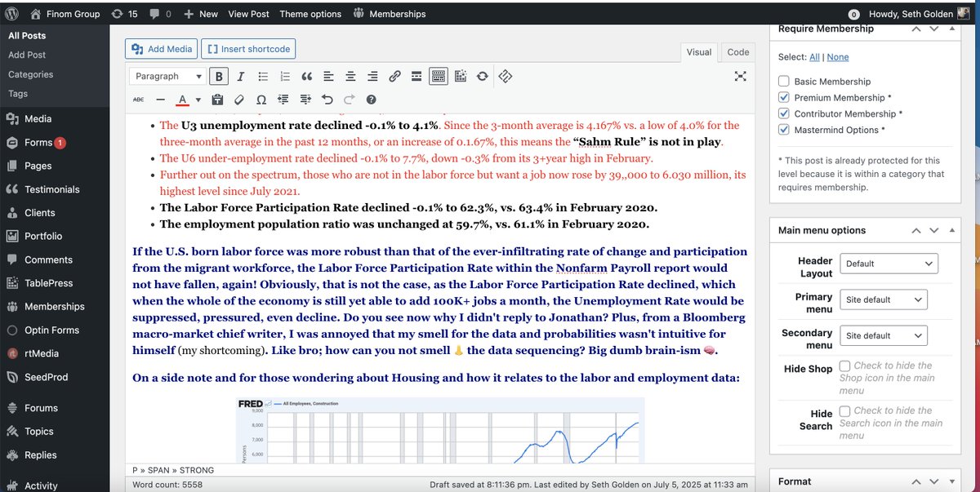Toggle paste as text

(217, 100)
